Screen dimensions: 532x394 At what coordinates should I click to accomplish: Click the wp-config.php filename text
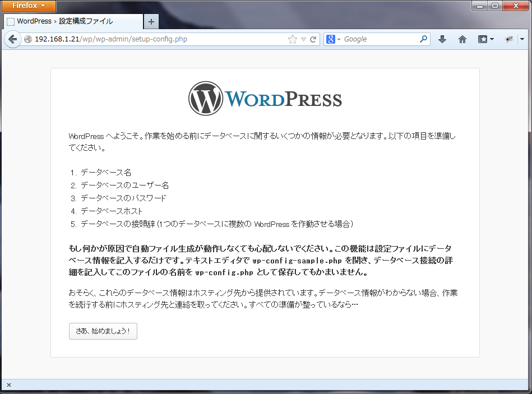(224, 272)
